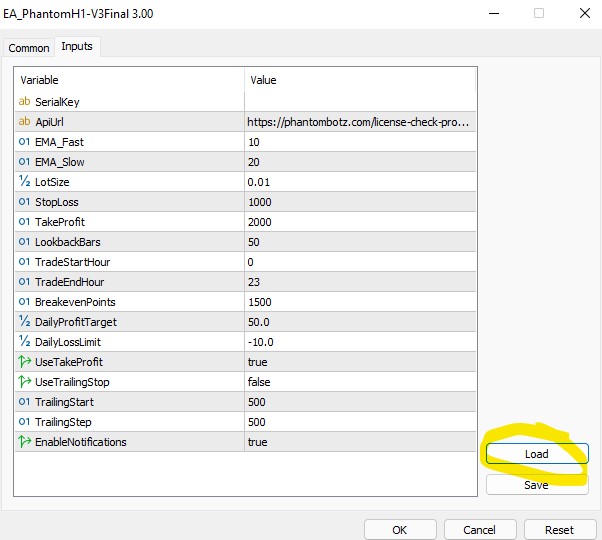This screenshot has width=602, height=540.
Task: Cancel the EA settings dialog
Action: (x=480, y=530)
